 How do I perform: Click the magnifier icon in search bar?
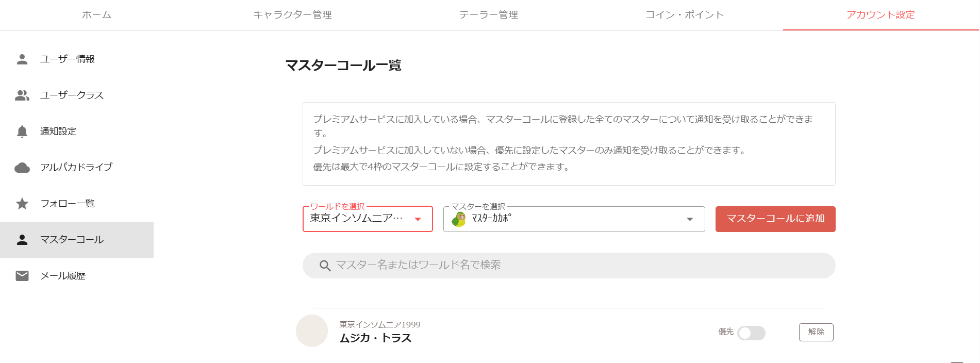[325, 266]
